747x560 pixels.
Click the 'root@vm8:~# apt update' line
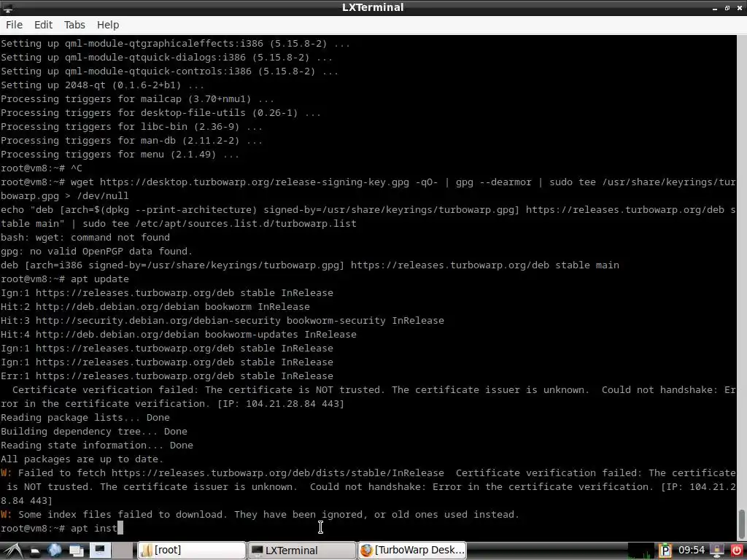coord(65,279)
